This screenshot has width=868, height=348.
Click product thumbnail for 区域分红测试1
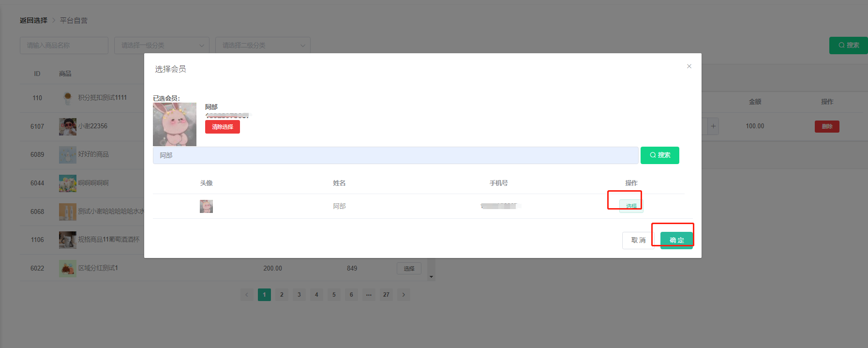68,269
